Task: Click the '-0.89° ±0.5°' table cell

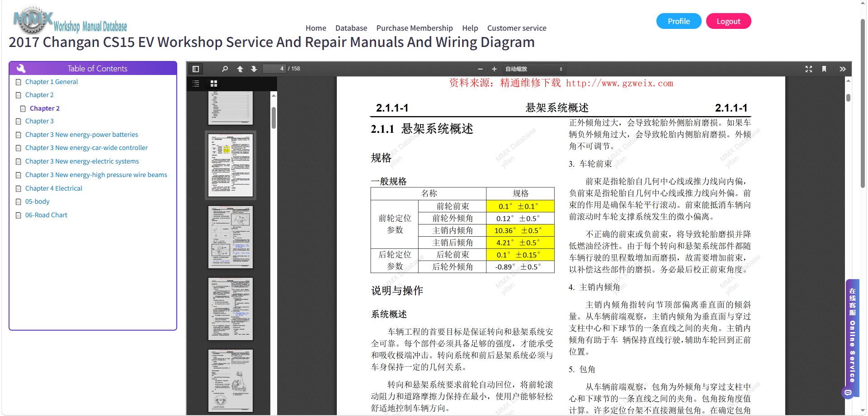Action: pos(520,267)
